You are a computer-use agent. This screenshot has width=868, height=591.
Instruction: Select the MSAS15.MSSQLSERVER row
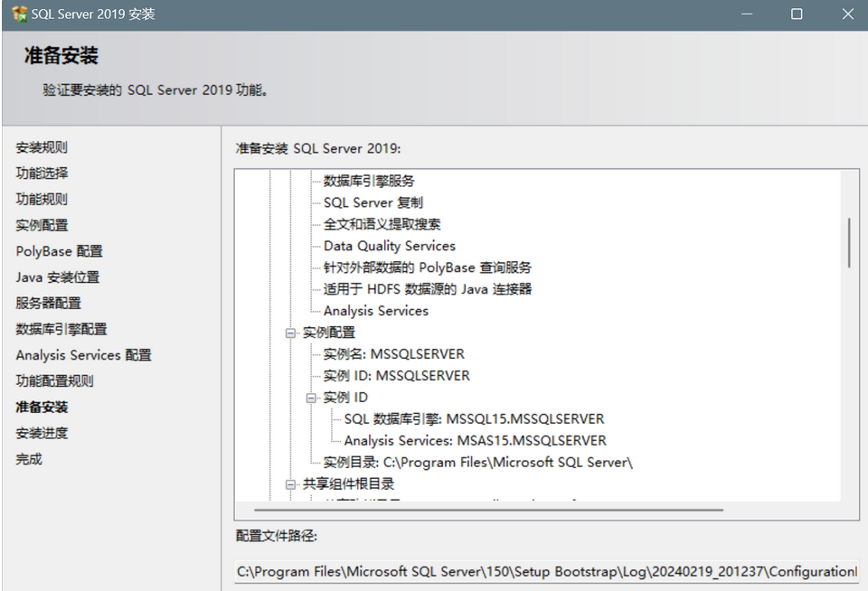pos(475,440)
